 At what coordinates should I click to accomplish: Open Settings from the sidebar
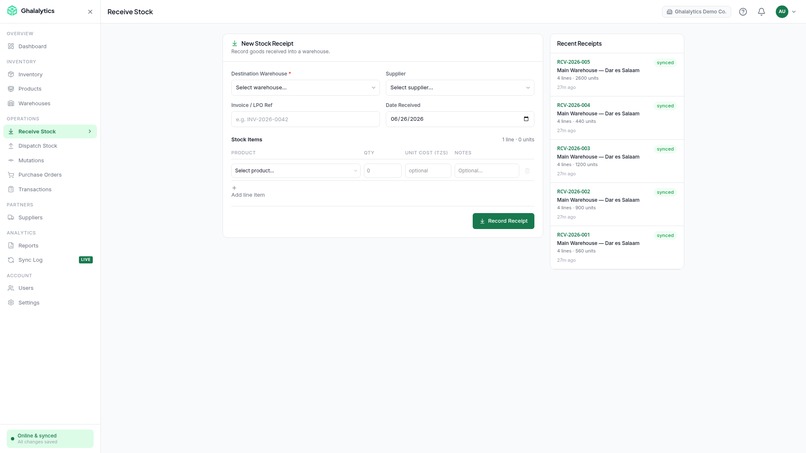pyautogui.click(x=50, y=303)
